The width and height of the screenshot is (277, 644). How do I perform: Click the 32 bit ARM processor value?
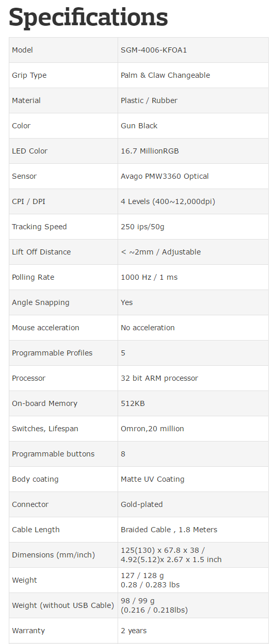click(x=159, y=378)
